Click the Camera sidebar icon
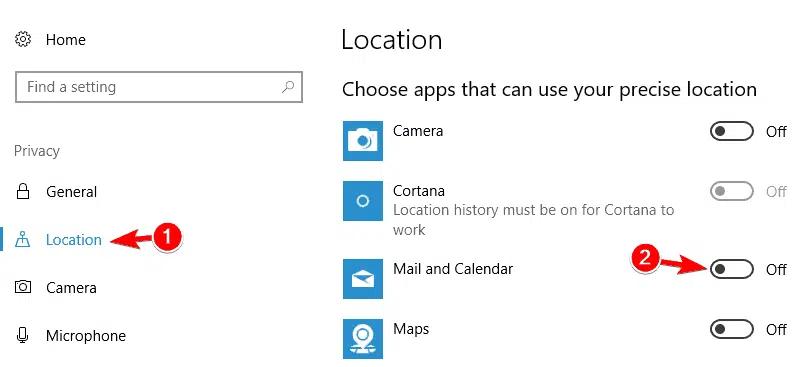 point(23,287)
